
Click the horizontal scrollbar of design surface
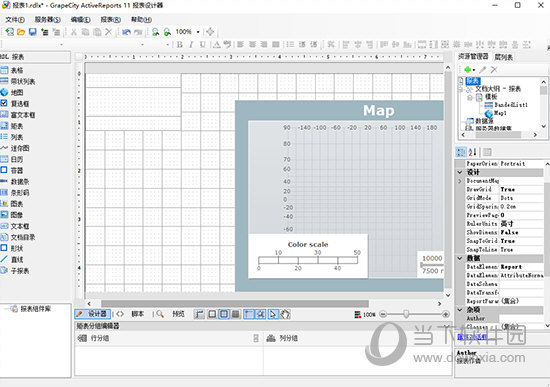(235, 303)
